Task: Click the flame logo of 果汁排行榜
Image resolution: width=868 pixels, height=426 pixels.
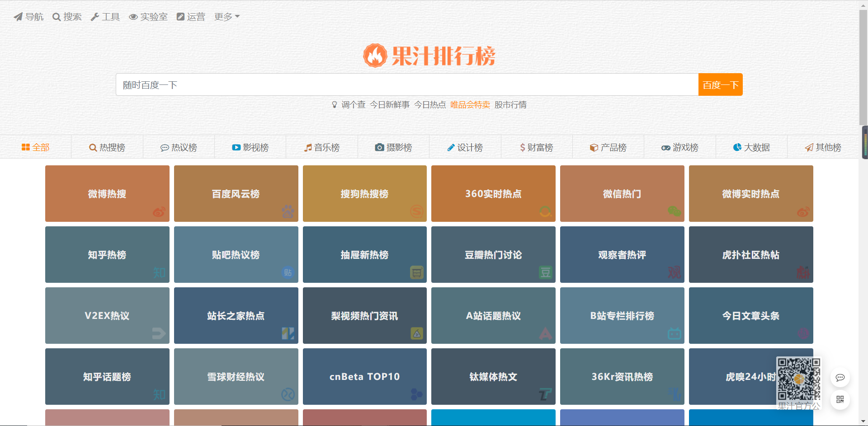Action: click(375, 56)
